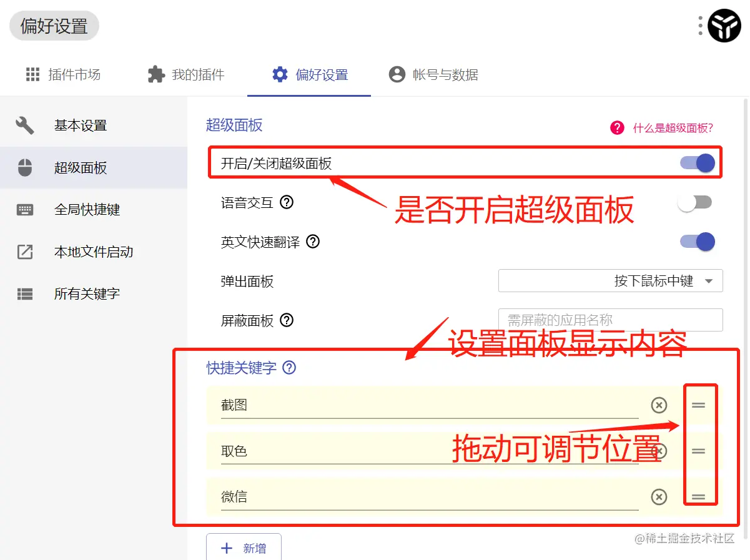750x560 pixels.
Task: Switch to the 偏好设置 tab
Action: [310, 75]
